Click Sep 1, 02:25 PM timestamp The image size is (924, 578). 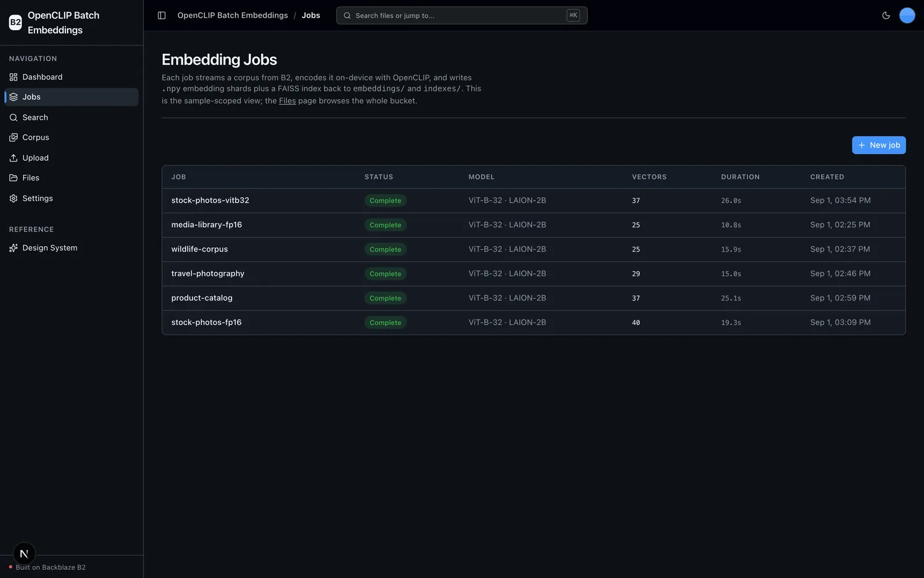pyautogui.click(x=840, y=225)
